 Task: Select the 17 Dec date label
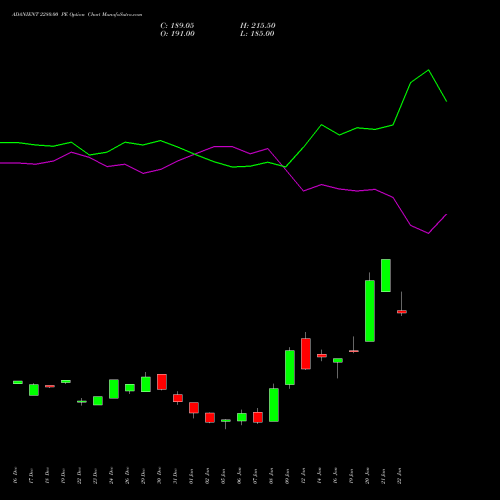pyautogui.click(x=31, y=476)
